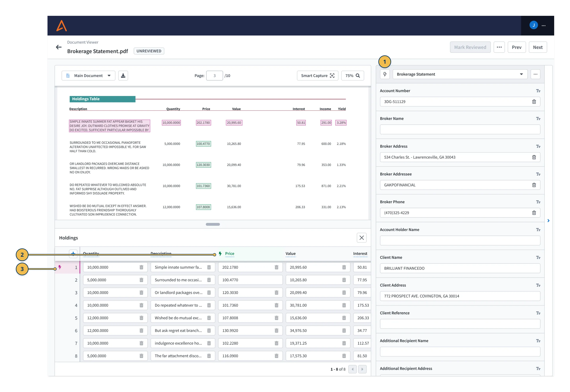Delete the Broker Phone value

point(534,213)
